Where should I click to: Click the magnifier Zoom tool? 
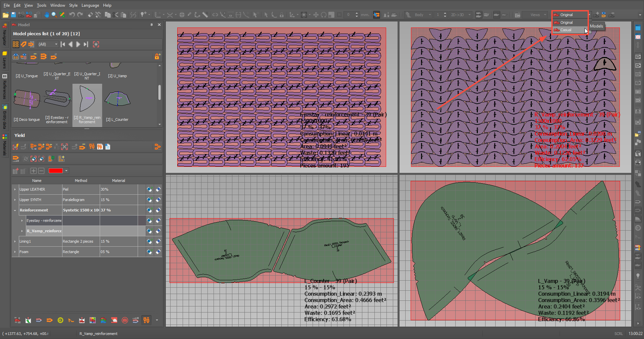point(54,15)
